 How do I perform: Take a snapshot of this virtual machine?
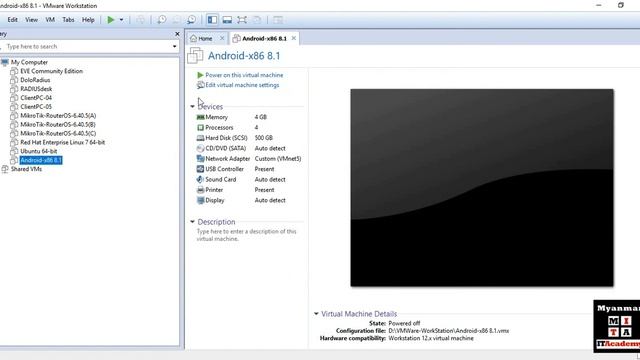[x=162, y=20]
